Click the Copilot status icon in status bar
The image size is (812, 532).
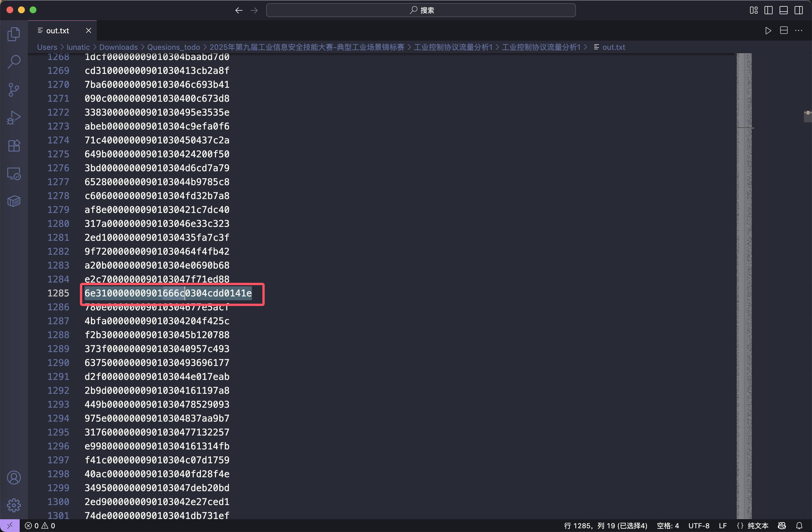[782, 526]
